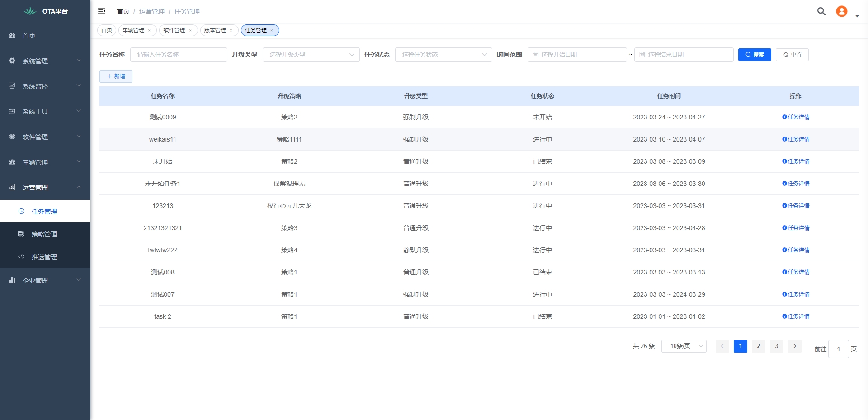Open the dropdown caret beside the avatar
The image size is (868, 420).
point(857,16)
